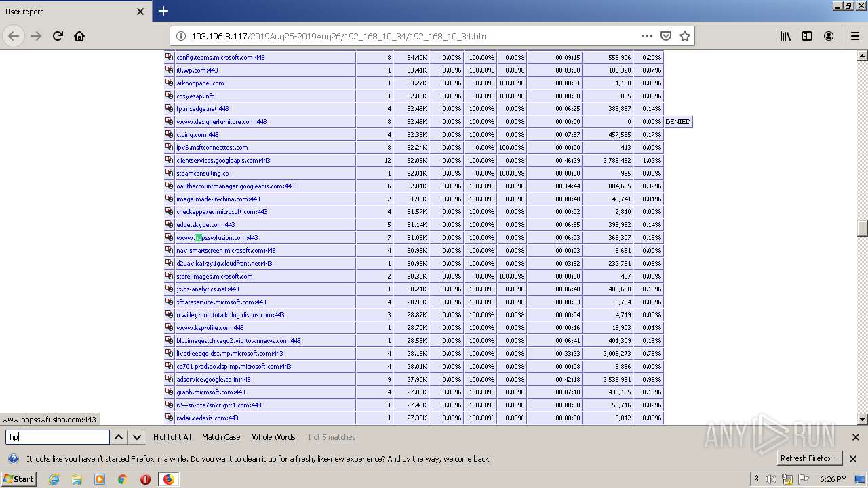Open the volume control in tray

[771, 479]
